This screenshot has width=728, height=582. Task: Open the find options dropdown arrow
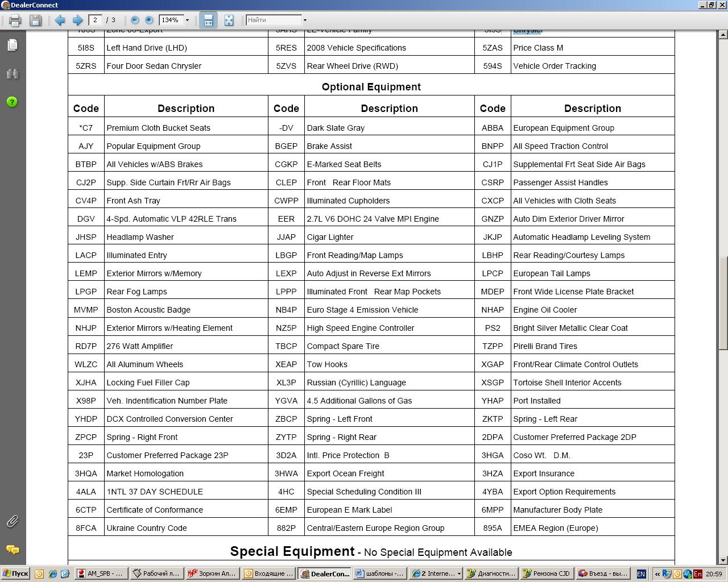pos(305,20)
